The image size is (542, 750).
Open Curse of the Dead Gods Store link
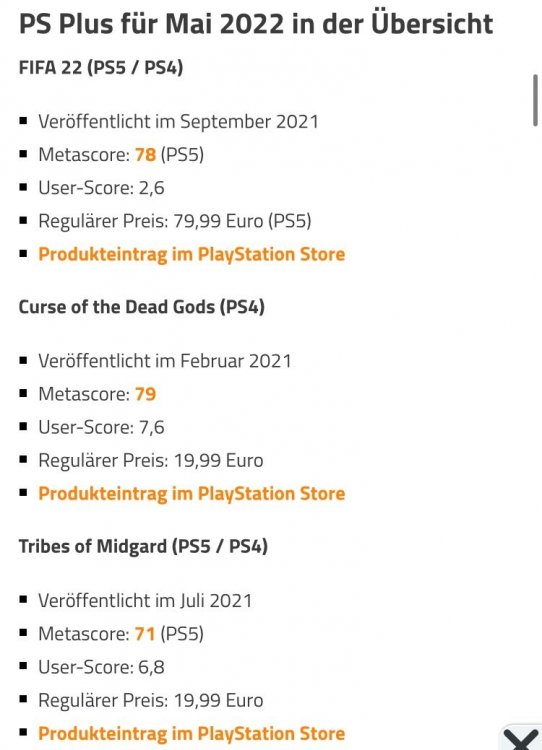click(x=191, y=493)
